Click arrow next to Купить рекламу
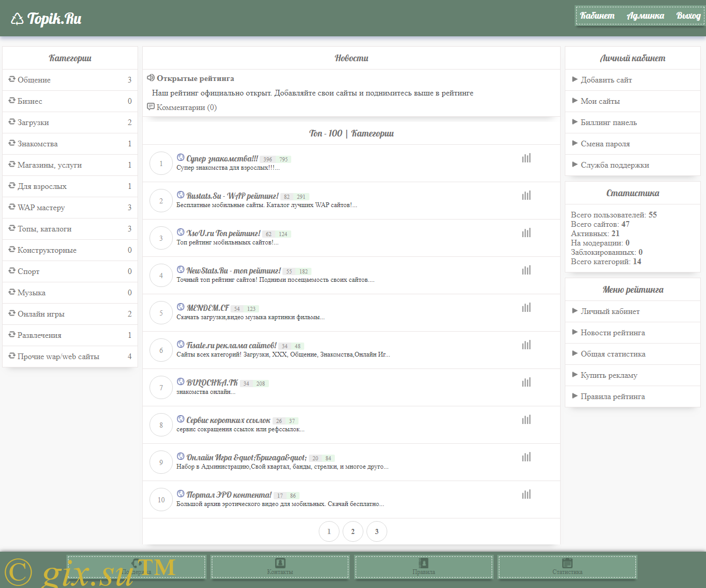 click(x=575, y=375)
